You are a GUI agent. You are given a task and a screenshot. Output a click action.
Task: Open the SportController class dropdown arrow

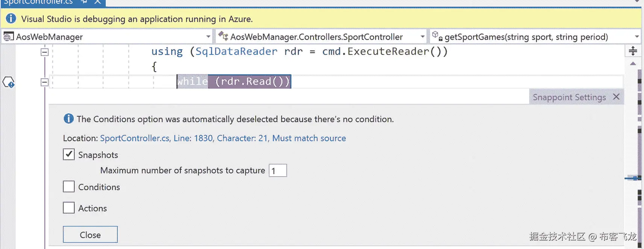(422, 37)
